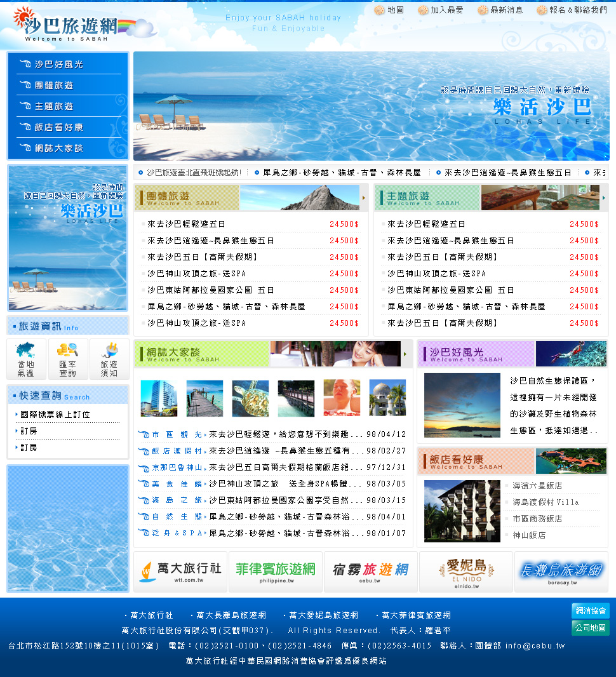
Task: Expand the 主題旅遊 section arrow
Action: pos(603,198)
